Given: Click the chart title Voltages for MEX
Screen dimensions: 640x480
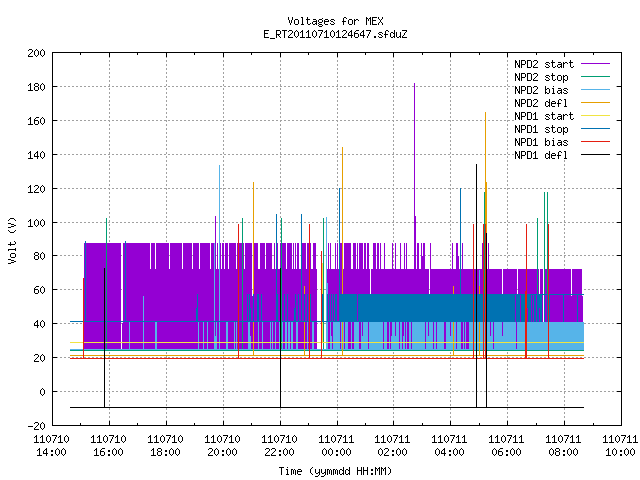Looking at the screenshot, I should 335,21.
